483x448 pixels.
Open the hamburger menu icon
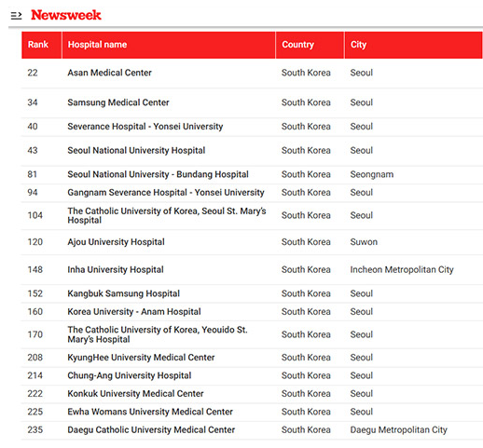point(16,15)
